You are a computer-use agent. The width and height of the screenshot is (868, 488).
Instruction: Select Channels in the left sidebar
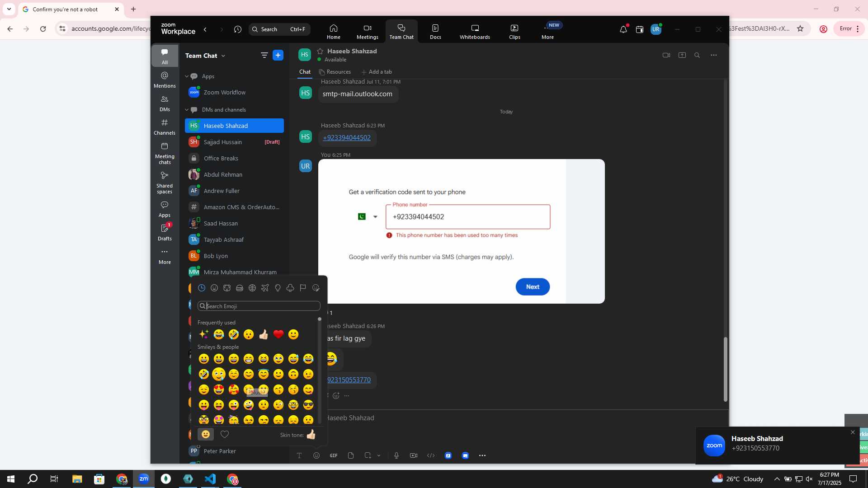(x=165, y=127)
